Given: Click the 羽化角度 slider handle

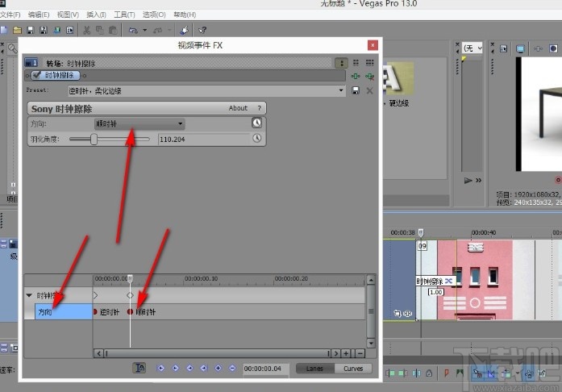Looking at the screenshot, I should click(94, 140).
